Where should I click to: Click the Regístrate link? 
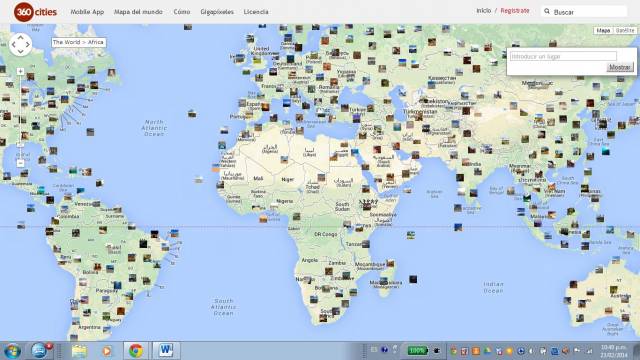pyautogui.click(x=515, y=11)
